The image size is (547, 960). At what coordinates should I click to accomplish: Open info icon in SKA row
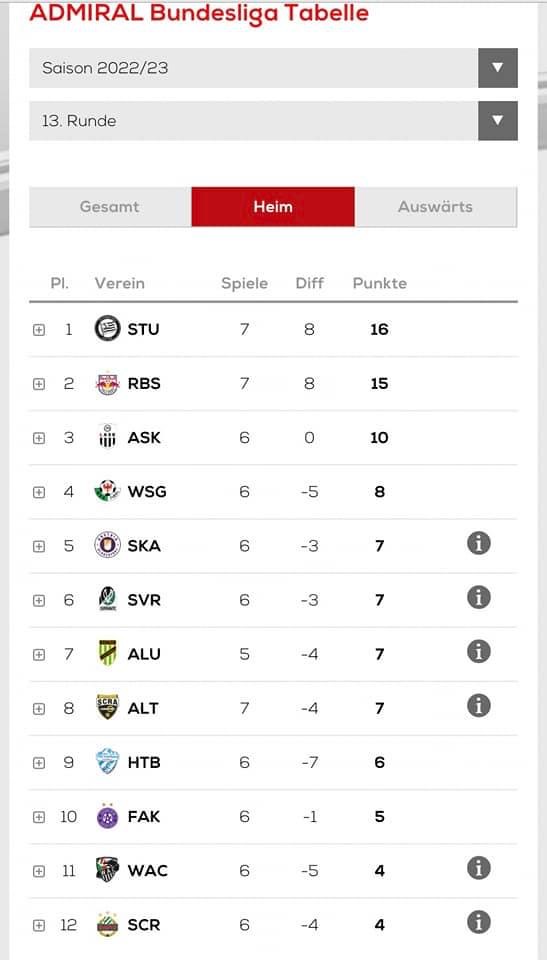(479, 543)
